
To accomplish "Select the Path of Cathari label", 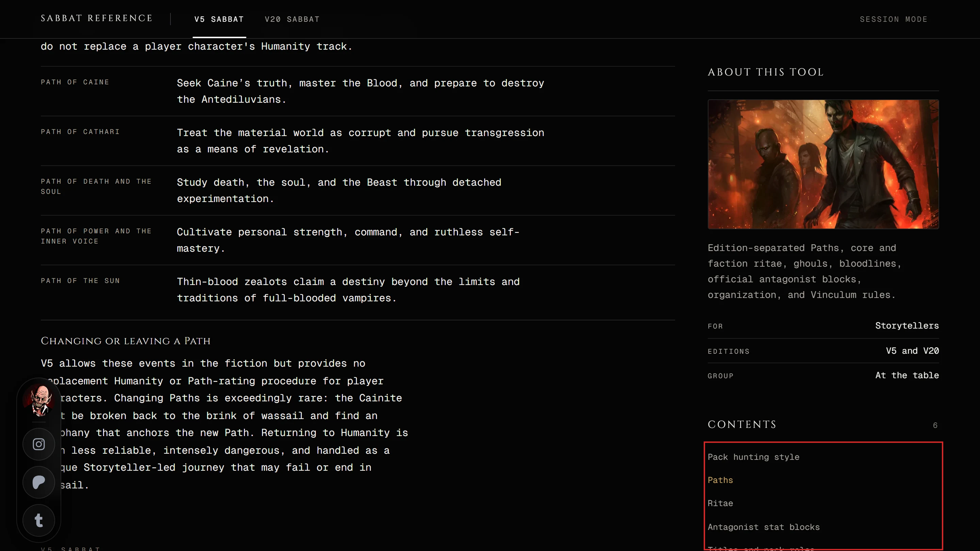I will (x=80, y=132).
